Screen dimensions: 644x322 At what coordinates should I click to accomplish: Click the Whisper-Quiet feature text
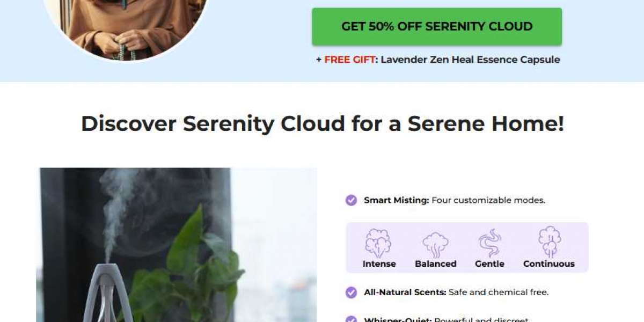point(447,320)
